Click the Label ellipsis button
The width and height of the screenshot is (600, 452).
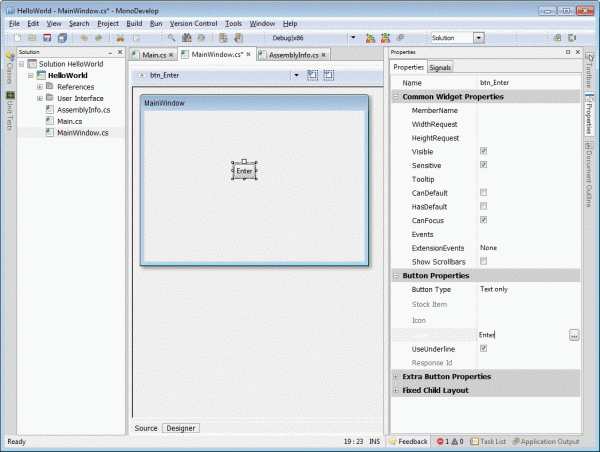(x=574, y=335)
